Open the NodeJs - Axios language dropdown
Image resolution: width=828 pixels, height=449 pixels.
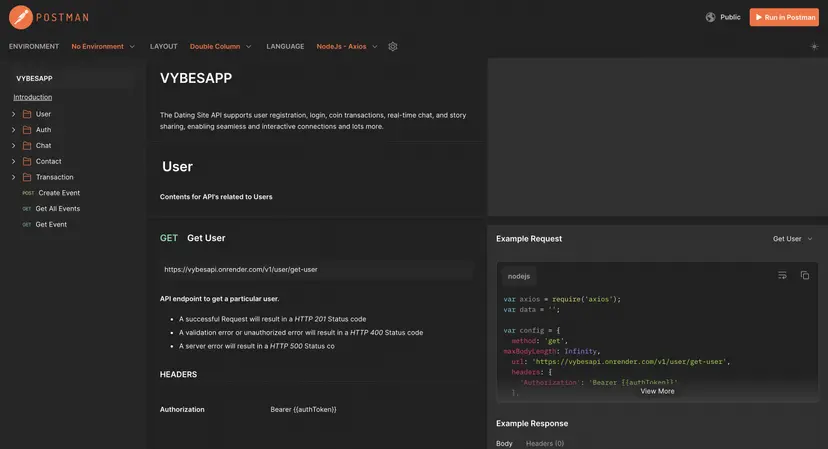pos(347,46)
